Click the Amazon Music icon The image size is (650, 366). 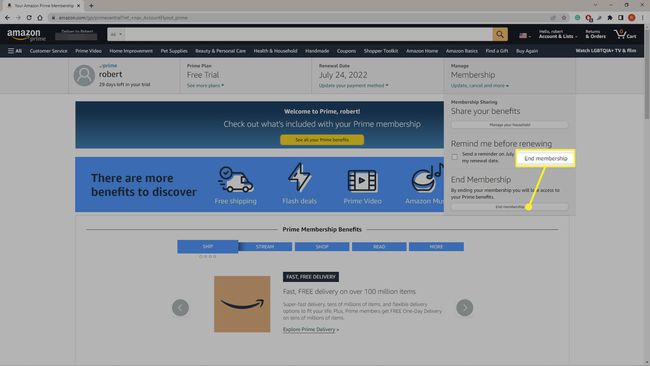tap(427, 178)
